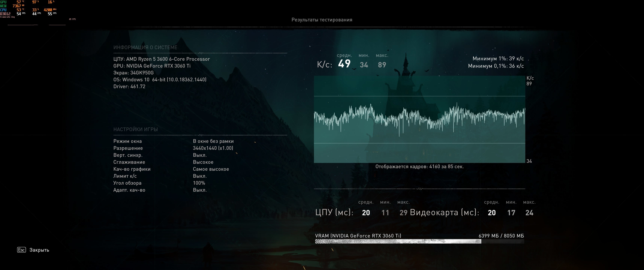Click the 6399 МБ / 8050 МБ value
This screenshot has width=644, height=270.
click(501, 236)
